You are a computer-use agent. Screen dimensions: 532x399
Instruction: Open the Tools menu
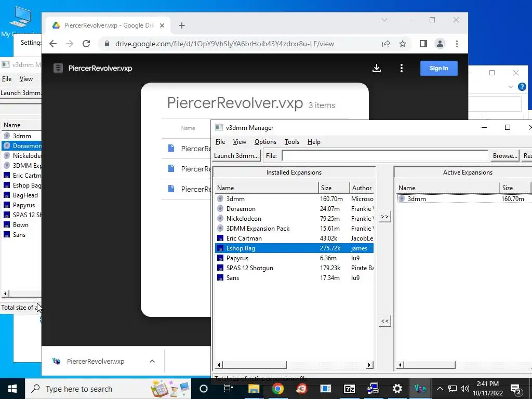click(292, 142)
